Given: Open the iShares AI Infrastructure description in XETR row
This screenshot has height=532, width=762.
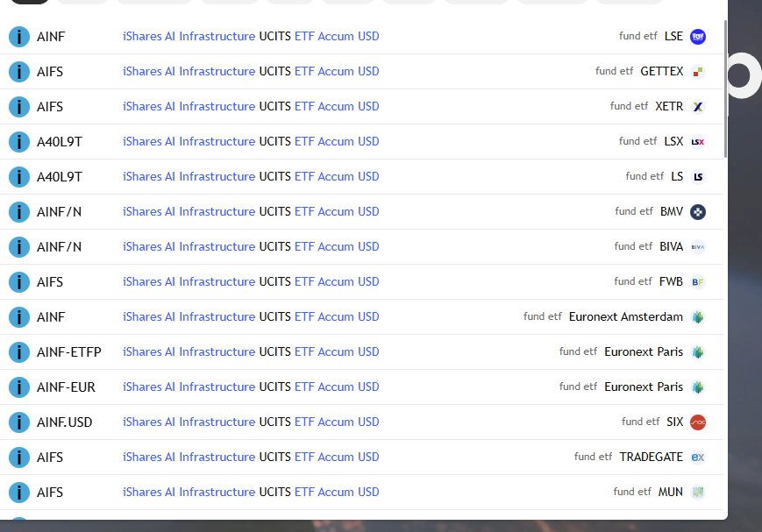Looking at the screenshot, I should pos(251,106).
